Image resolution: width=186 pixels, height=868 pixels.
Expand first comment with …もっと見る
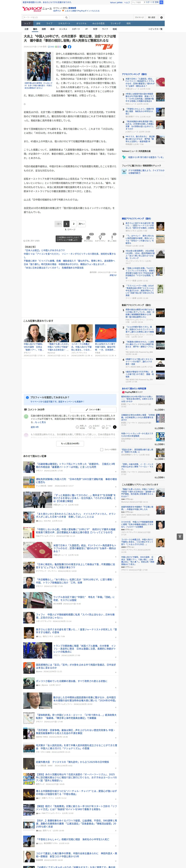click(40, 422)
